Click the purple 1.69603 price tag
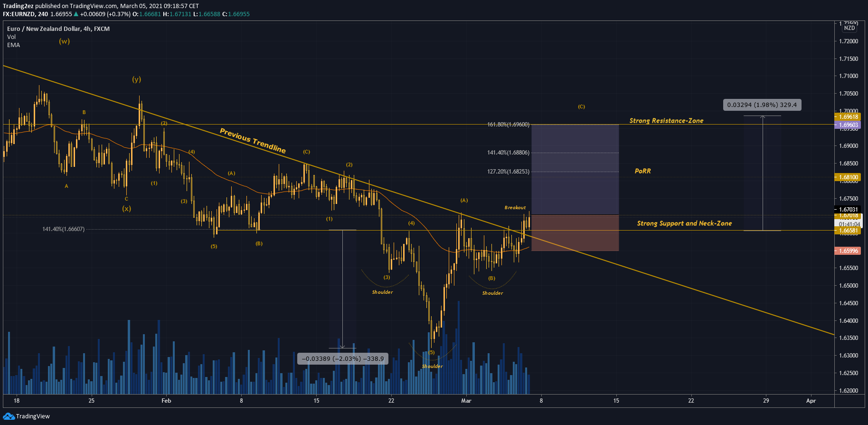The image size is (868, 425). pyautogui.click(x=848, y=125)
